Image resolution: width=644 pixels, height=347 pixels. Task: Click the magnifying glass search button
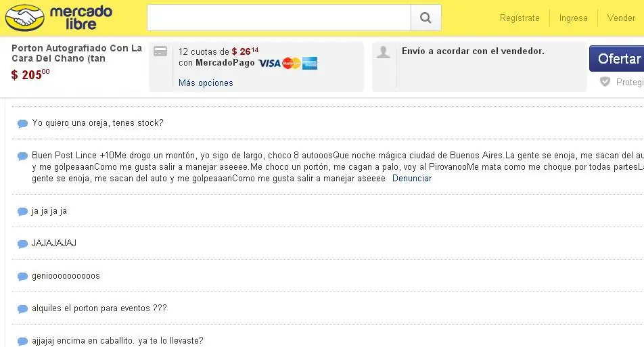point(426,18)
